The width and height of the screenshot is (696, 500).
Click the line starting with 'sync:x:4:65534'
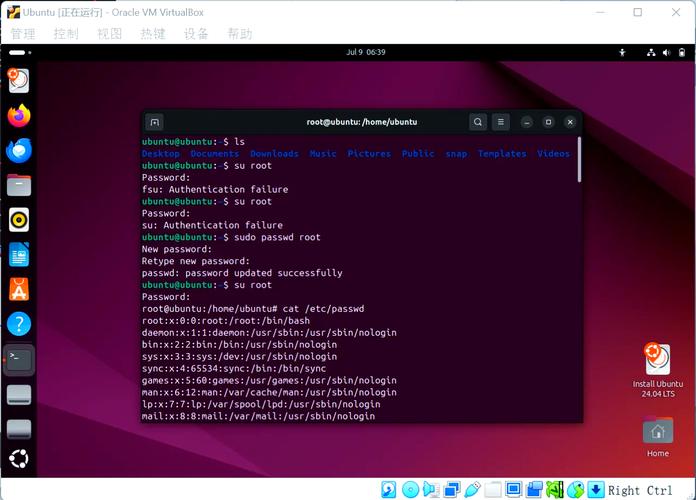coord(234,369)
